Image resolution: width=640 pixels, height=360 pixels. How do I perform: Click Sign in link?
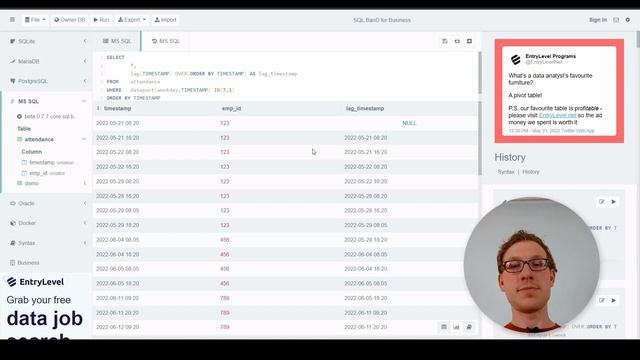[598, 20]
